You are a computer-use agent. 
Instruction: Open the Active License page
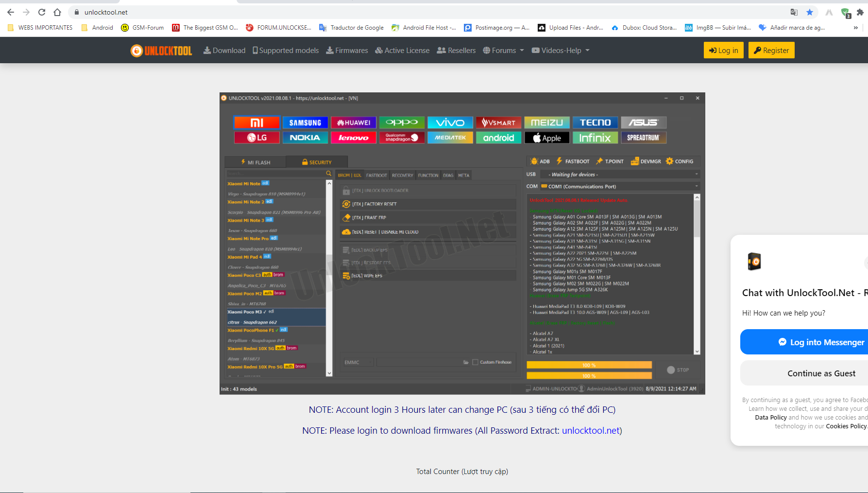(x=402, y=51)
